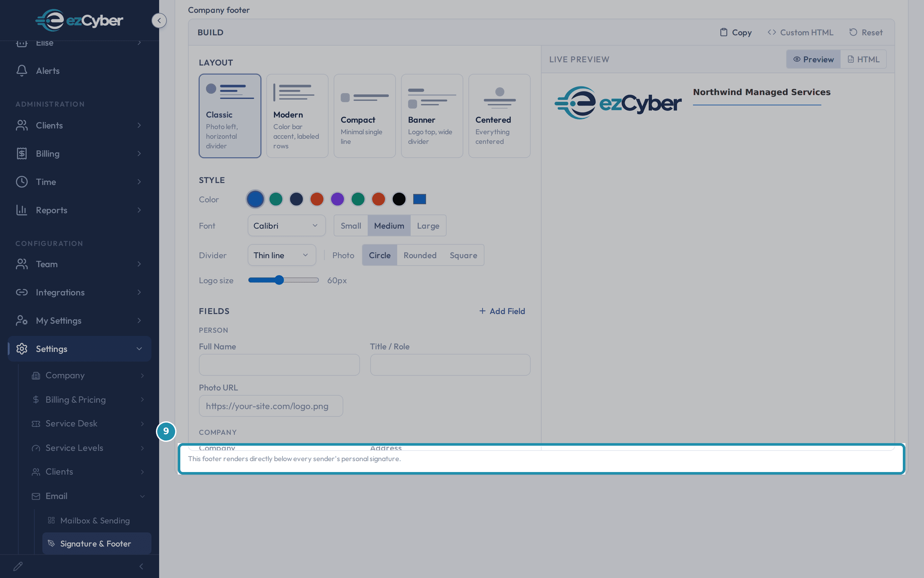
Task: Switch to the HTML tab
Action: (x=863, y=59)
